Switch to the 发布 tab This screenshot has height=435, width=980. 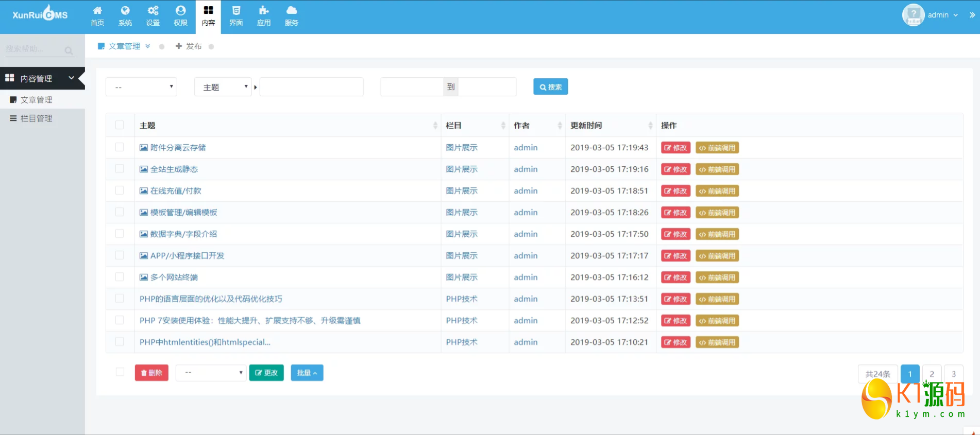(x=189, y=46)
